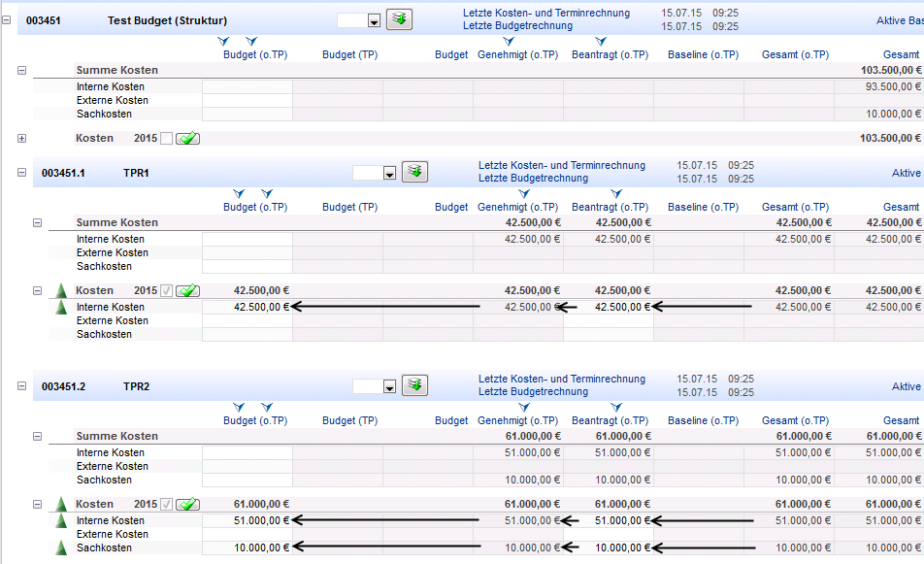
Task: Click the green checkmark button on TPR2 Kosten 2015 row
Action: click(x=188, y=504)
